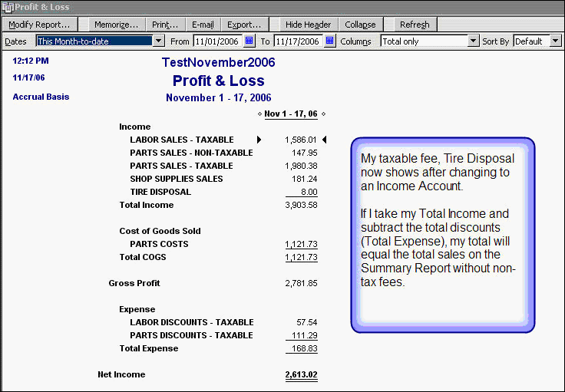The height and width of the screenshot is (392, 565).
Task: Open the To date calendar picker icon
Action: point(330,41)
